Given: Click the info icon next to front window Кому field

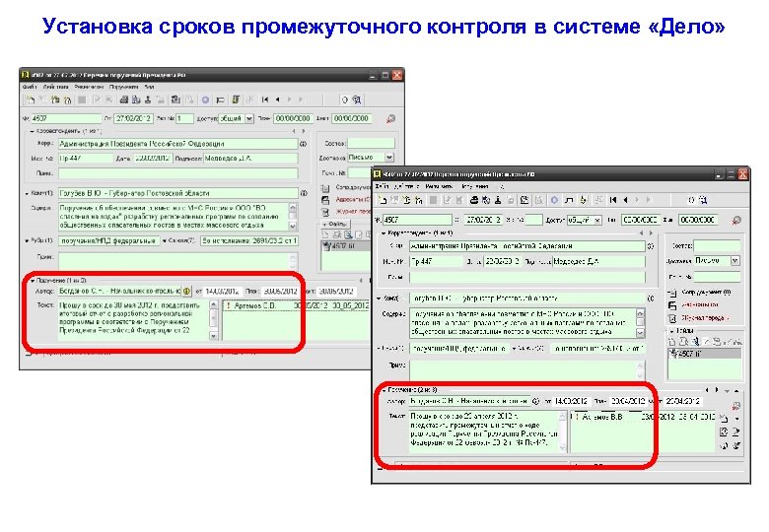Looking at the screenshot, I should coord(651,298).
